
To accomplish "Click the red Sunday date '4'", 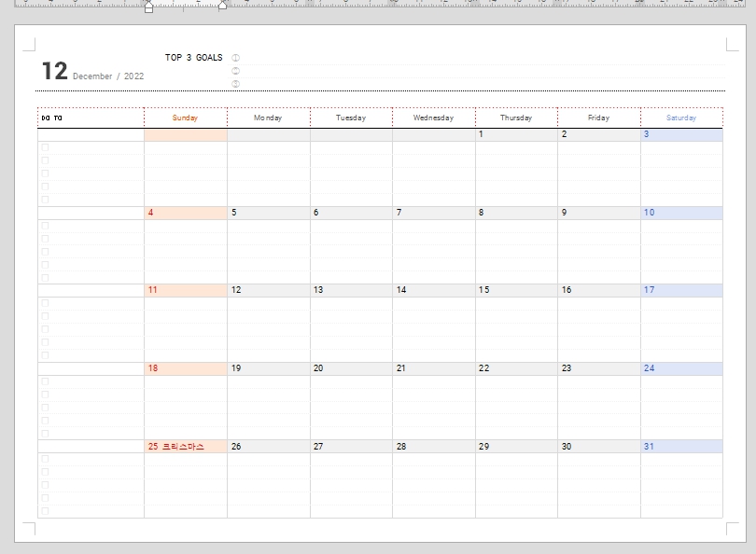I will 186,213.
